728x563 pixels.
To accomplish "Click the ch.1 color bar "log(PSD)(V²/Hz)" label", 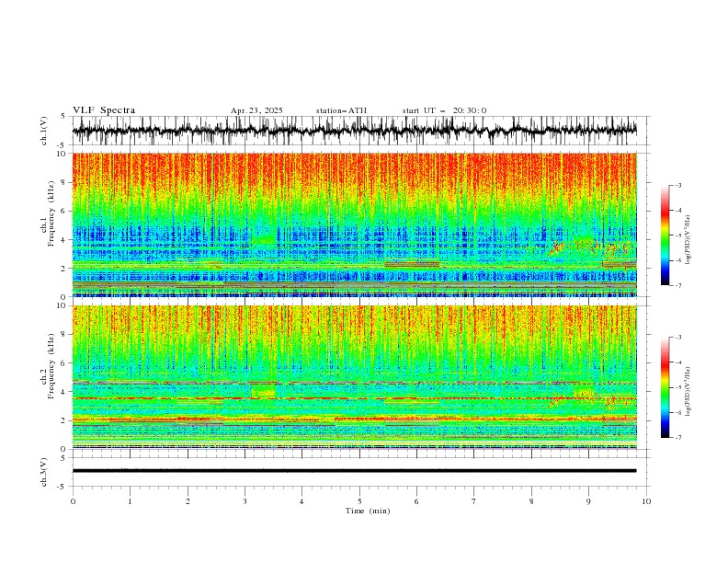I will point(688,240).
